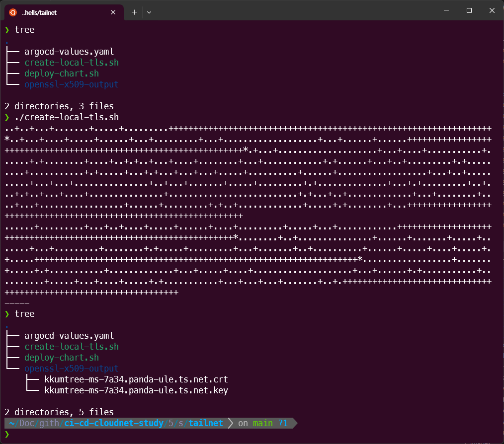Viewport: 504px width, 444px height.
Task: Click the '2 directories, 3 files' line
Action: (59, 106)
